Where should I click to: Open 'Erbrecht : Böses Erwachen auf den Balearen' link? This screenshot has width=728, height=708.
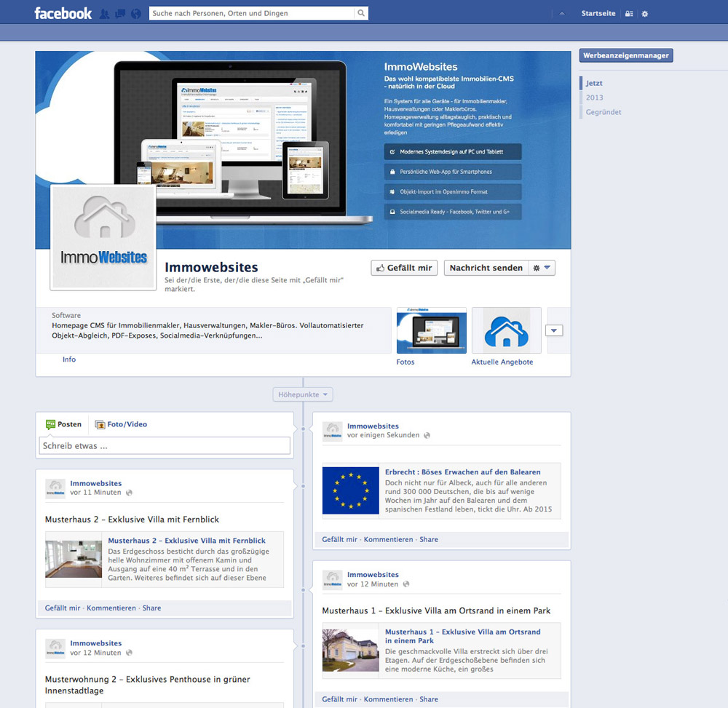point(462,472)
